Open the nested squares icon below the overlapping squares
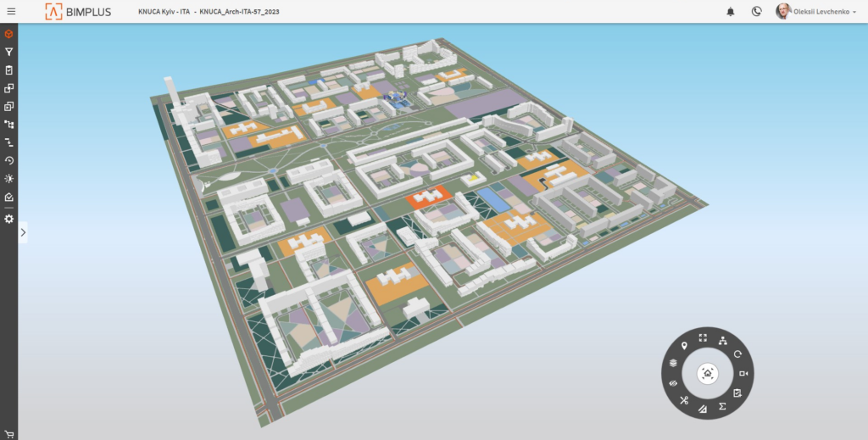Viewport: 868px width, 440px height. click(8, 106)
